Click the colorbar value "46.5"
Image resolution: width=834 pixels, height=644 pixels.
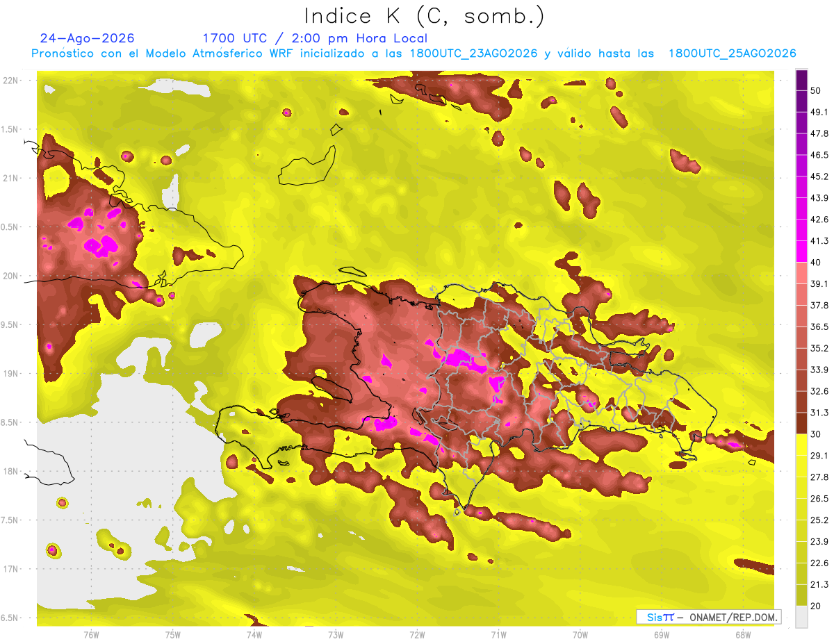pyautogui.click(x=819, y=155)
